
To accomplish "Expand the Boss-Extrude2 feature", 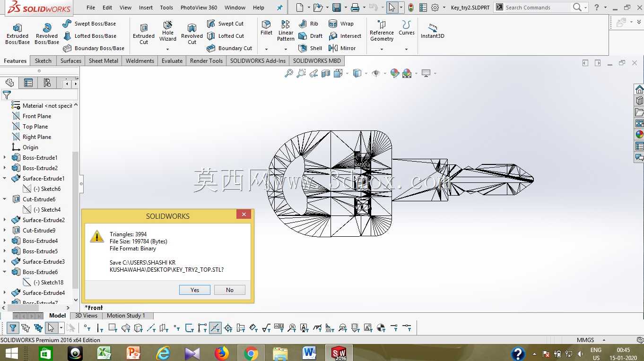I will pyautogui.click(x=5, y=168).
